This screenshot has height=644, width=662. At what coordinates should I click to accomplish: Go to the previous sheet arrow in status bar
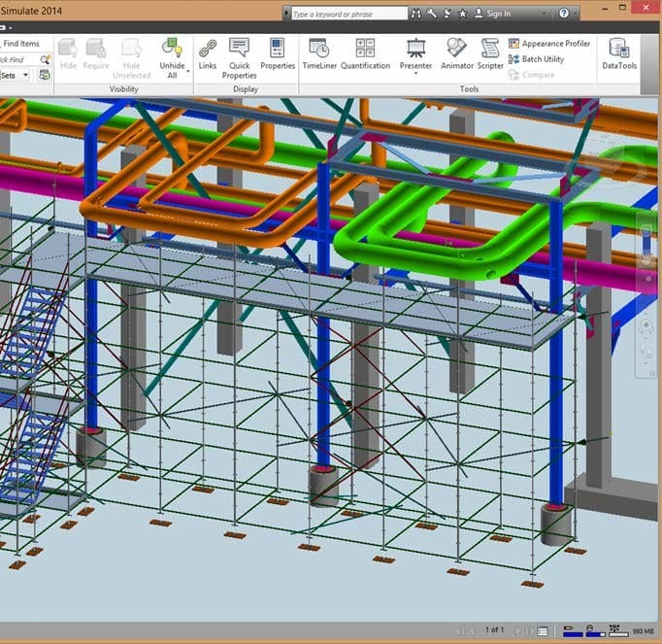click(x=472, y=631)
